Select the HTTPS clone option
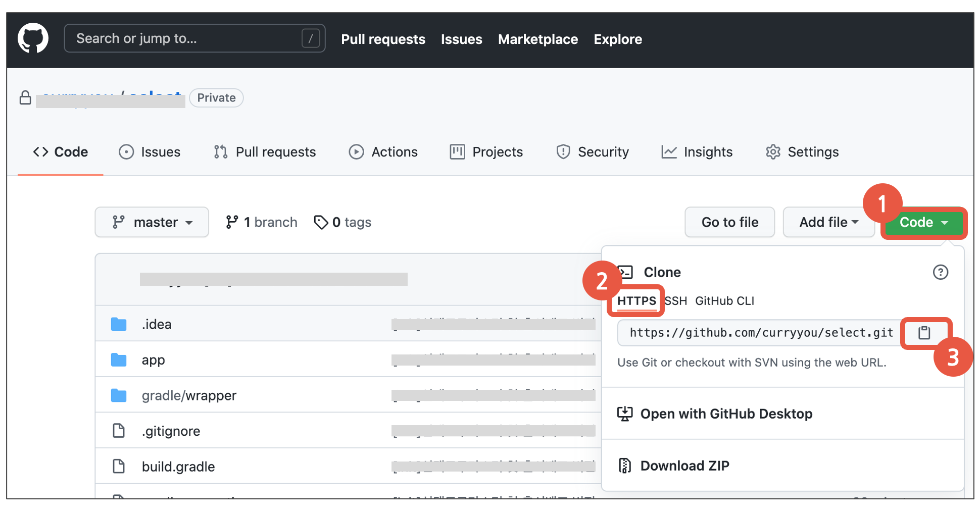 point(636,301)
